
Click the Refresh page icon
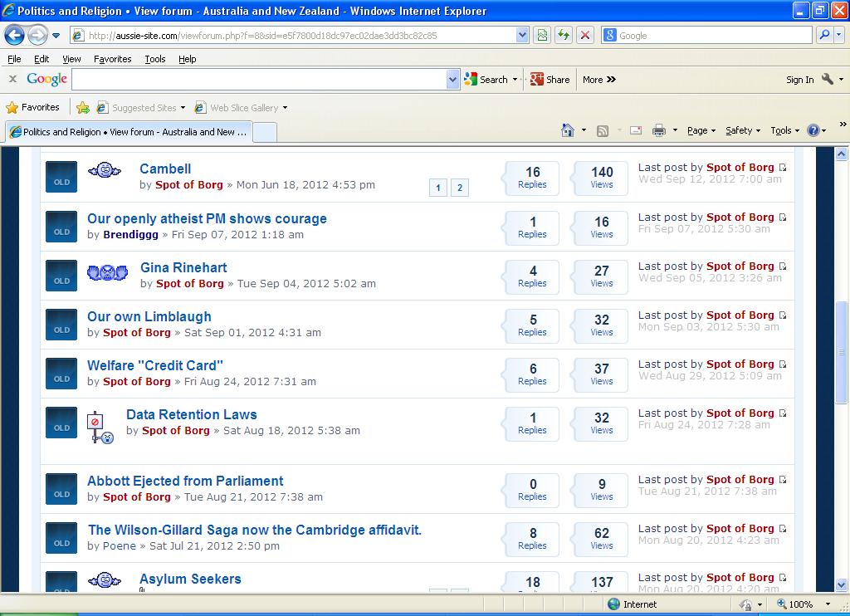pos(564,35)
